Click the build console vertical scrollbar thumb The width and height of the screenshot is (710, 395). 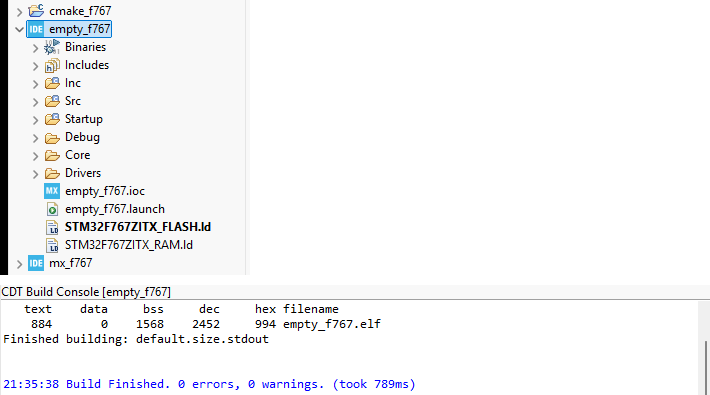tap(706, 368)
